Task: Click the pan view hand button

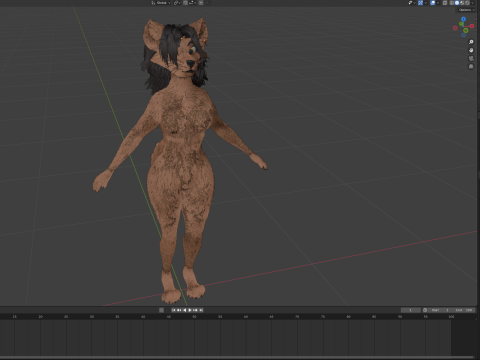Action: click(x=471, y=50)
